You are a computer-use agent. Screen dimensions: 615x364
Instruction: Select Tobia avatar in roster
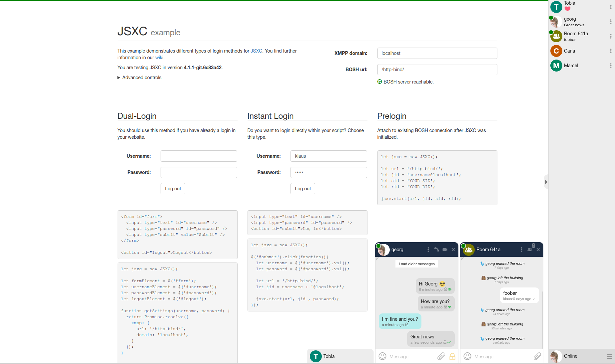coord(556,7)
